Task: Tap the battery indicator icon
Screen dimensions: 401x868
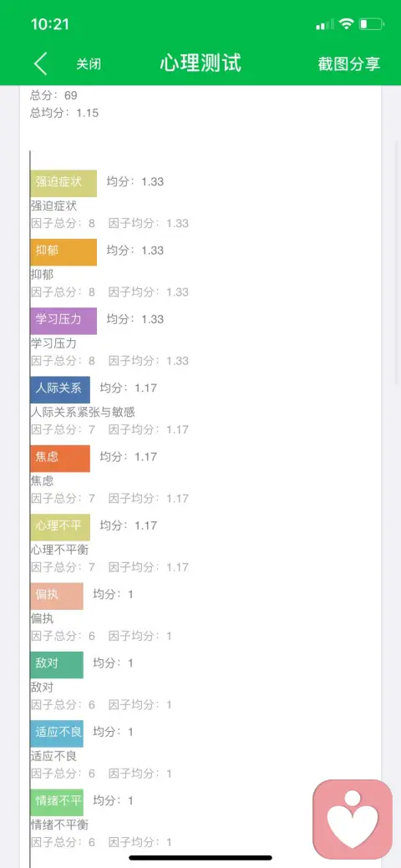Action: point(371,23)
